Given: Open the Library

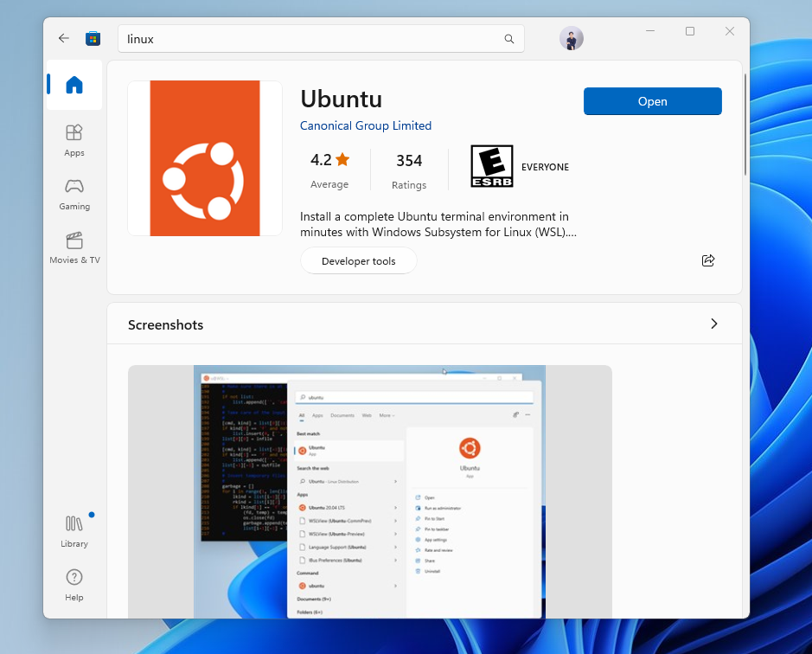Looking at the screenshot, I should click(x=74, y=532).
